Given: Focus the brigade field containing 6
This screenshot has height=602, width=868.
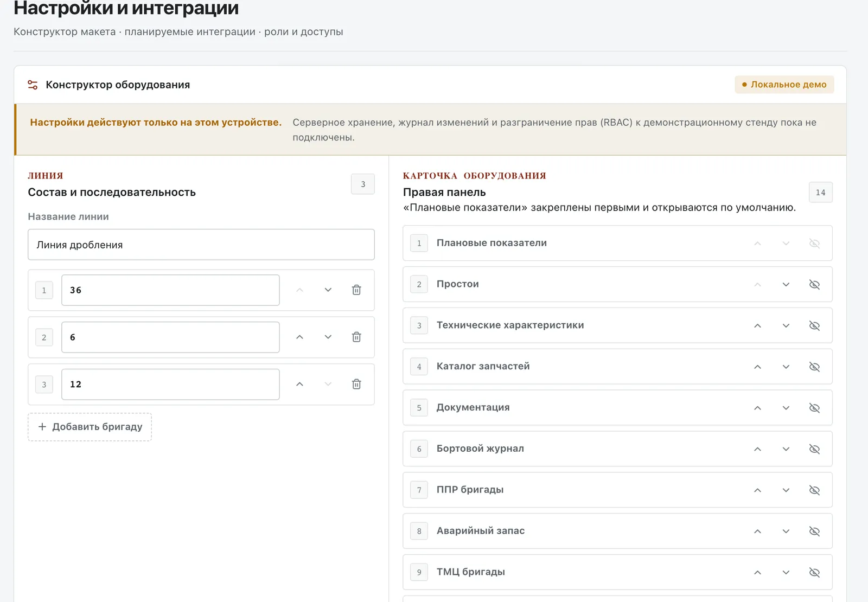Looking at the screenshot, I should pos(170,337).
